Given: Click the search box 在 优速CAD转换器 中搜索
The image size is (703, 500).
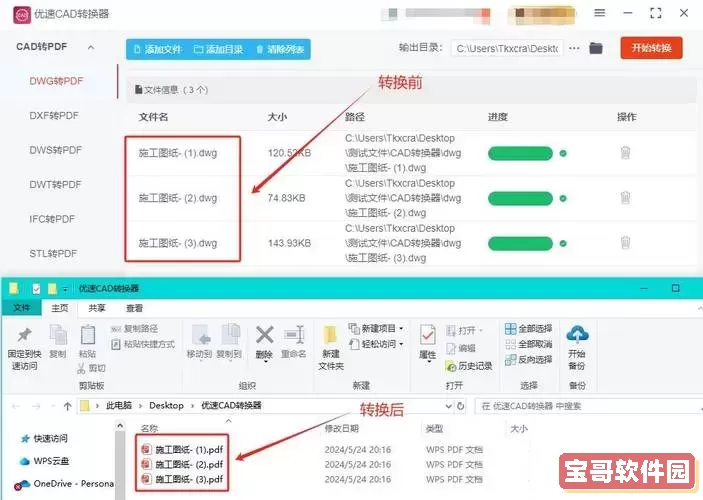Looking at the screenshot, I should pyautogui.click(x=588, y=406).
